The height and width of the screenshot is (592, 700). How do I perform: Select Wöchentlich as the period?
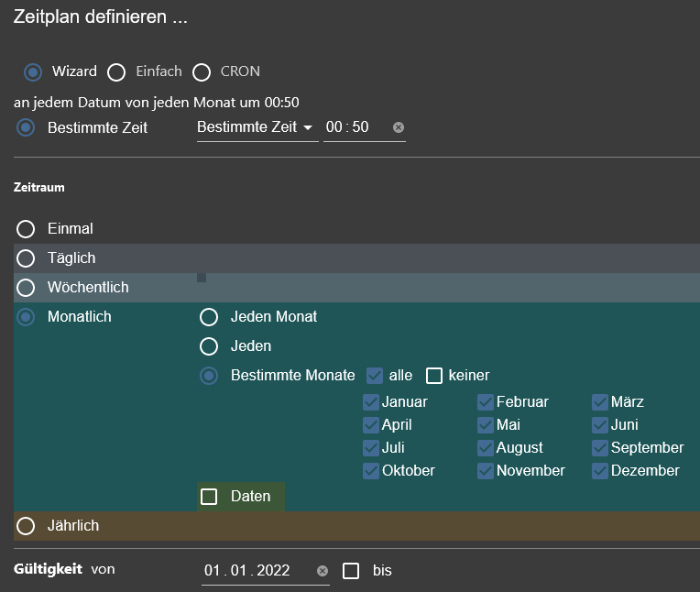pyautogui.click(x=26, y=288)
